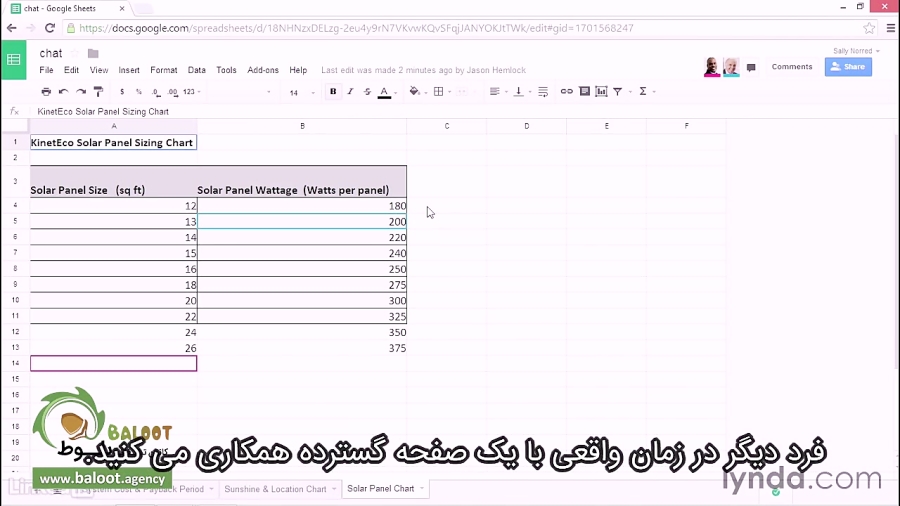The height and width of the screenshot is (506, 900).
Task: Open the Edit menu
Action: (71, 70)
